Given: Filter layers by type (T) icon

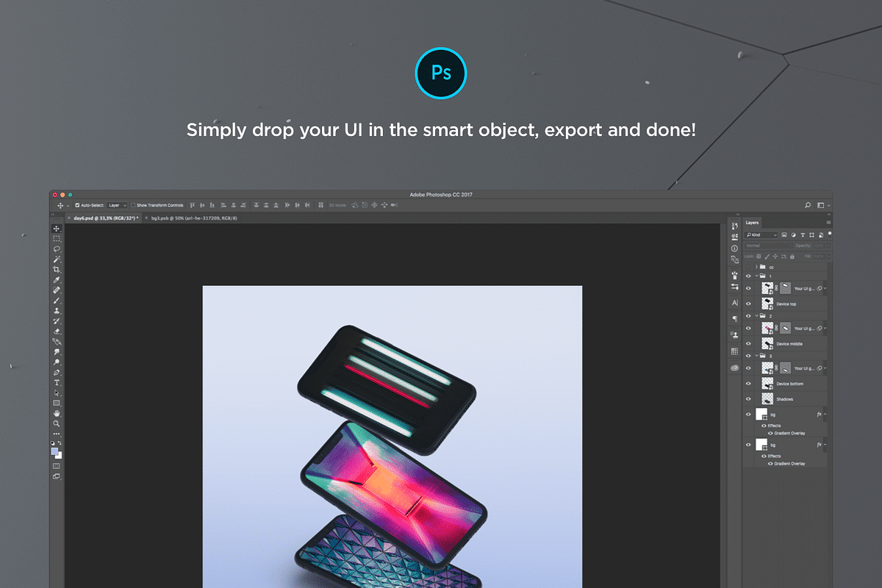Looking at the screenshot, I should [x=803, y=234].
